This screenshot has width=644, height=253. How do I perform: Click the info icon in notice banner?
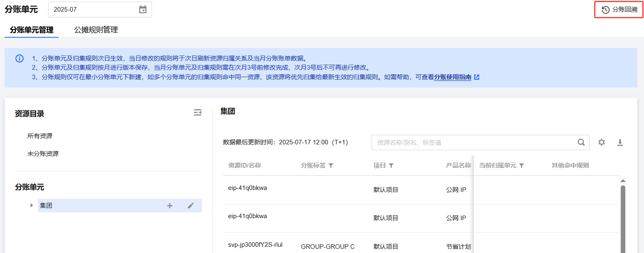pos(20,58)
